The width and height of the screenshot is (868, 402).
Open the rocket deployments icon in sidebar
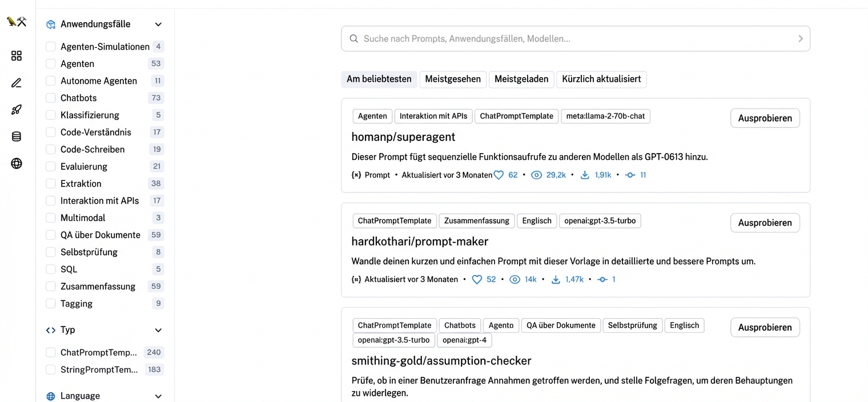[17, 110]
